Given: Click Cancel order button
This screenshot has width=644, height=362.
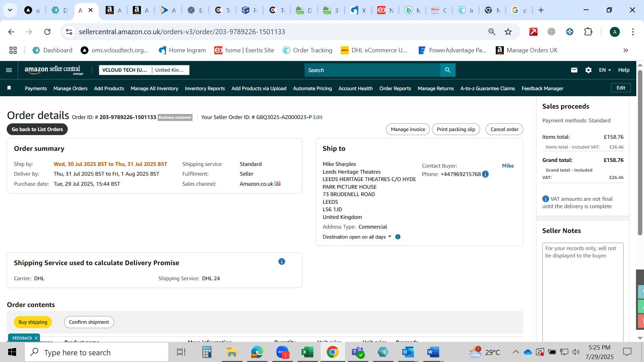Looking at the screenshot, I should pos(504,129).
